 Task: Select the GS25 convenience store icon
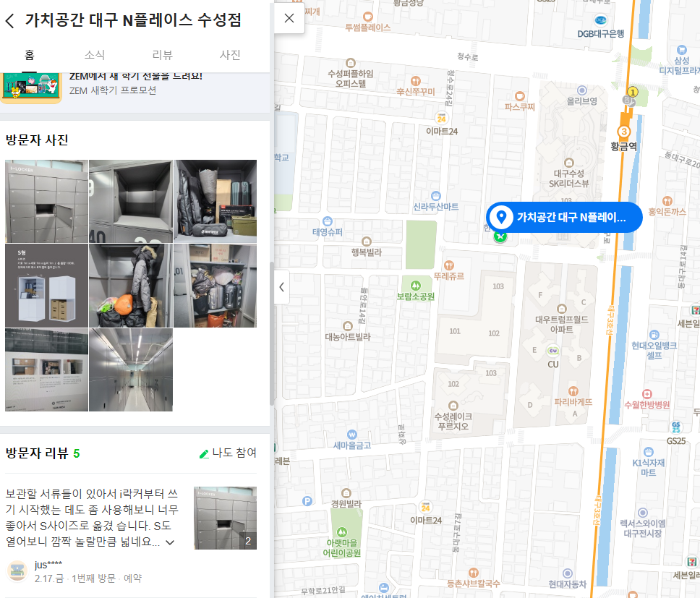coord(676,427)
